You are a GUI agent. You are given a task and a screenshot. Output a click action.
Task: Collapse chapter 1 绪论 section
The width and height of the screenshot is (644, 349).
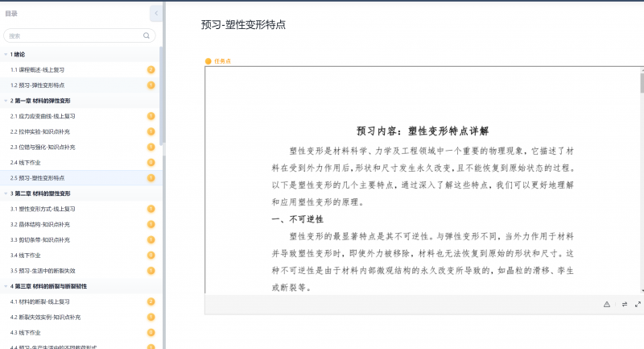pyautogui.click(x=5, y=55)
